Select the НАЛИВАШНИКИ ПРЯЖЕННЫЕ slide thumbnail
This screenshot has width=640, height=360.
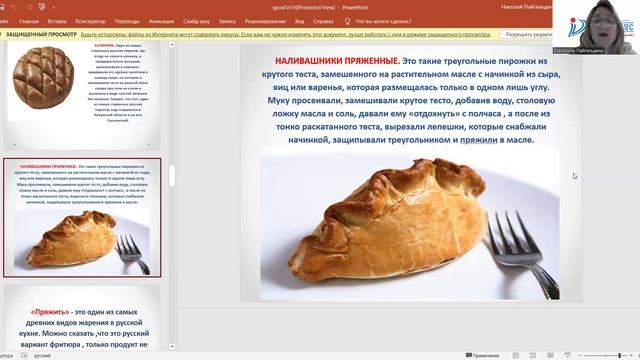(82, 218)
